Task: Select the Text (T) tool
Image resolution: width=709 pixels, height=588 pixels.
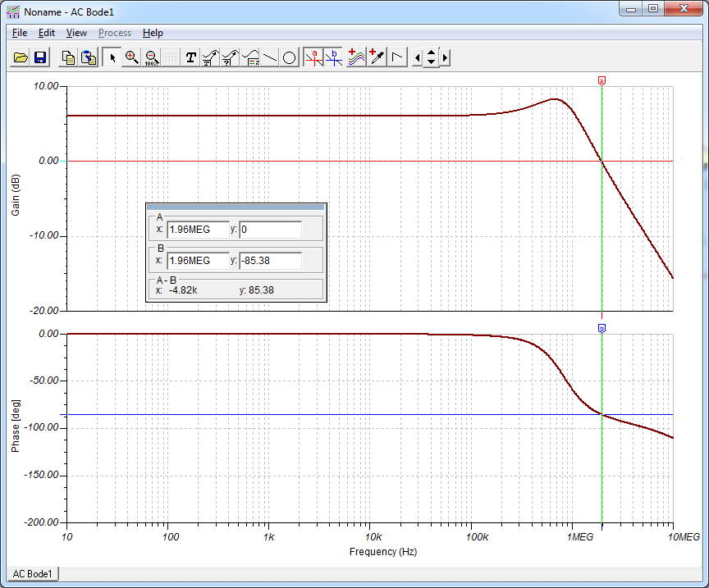Action: pos(191,57)
